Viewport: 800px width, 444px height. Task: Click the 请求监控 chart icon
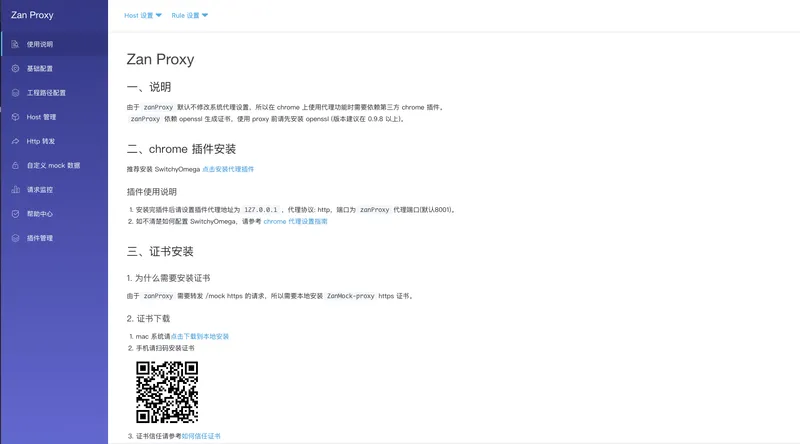(15, 190)
